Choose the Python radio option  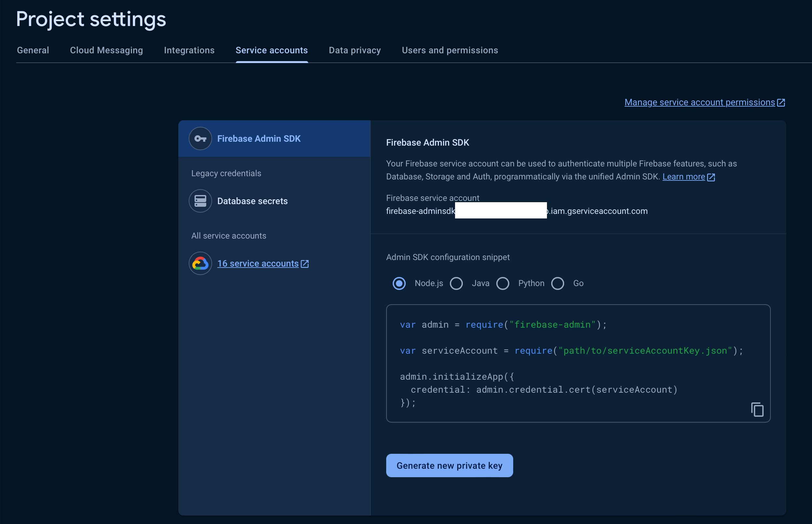[x=503, y=283]
